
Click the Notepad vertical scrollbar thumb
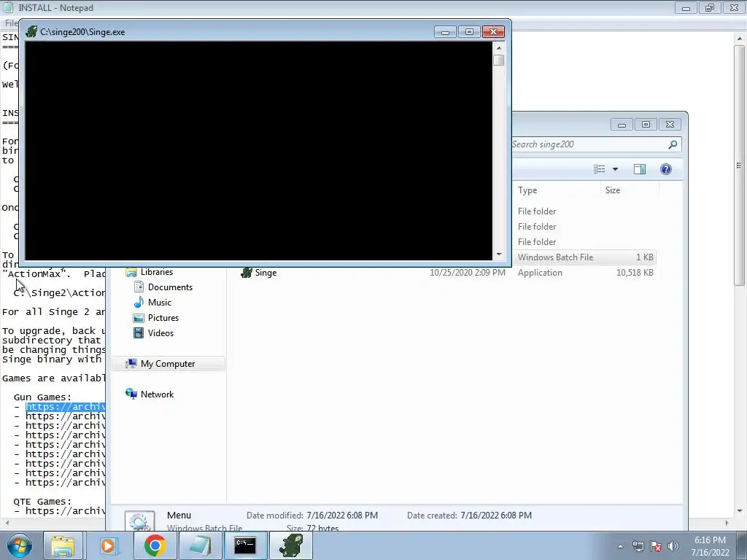(739, 166)
